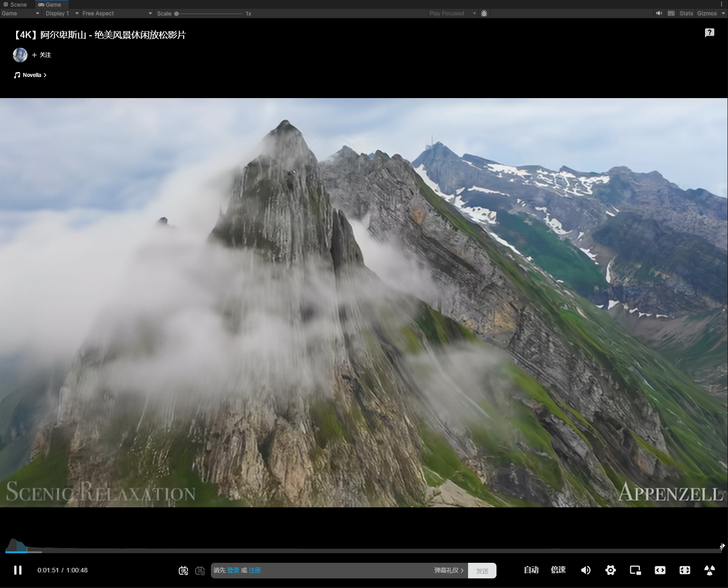
Task: Open the help feedback icon
Action: (x=709, y=33)
